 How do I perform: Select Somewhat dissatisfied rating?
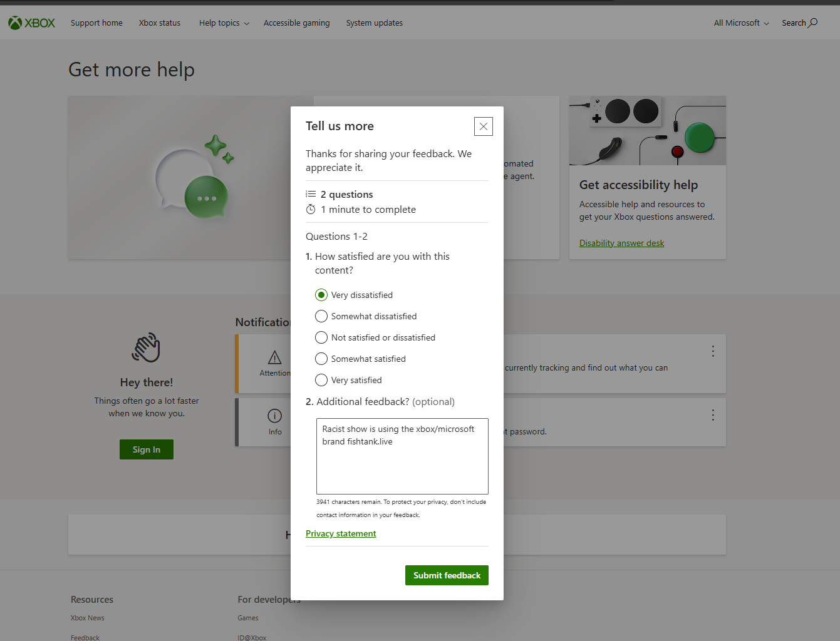[321, 316]
